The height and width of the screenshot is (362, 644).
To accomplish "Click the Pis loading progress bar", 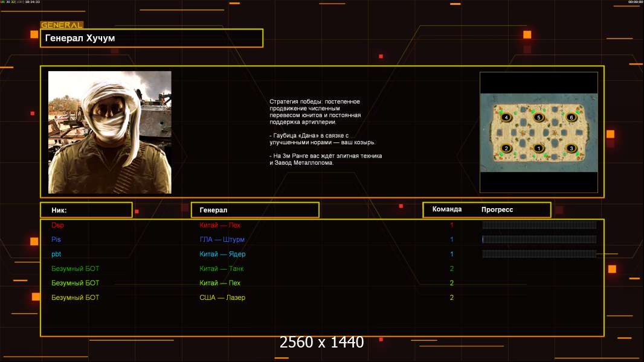I will point(539,239).
